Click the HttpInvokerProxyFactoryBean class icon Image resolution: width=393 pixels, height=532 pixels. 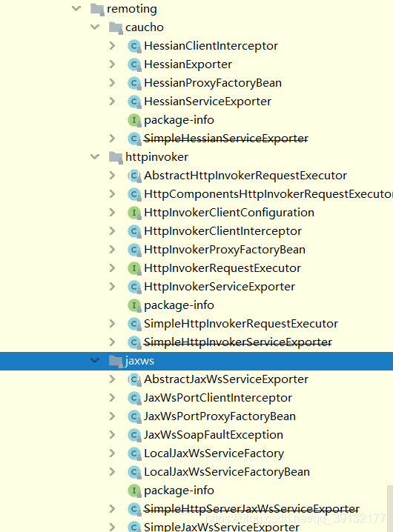[134, 250]
